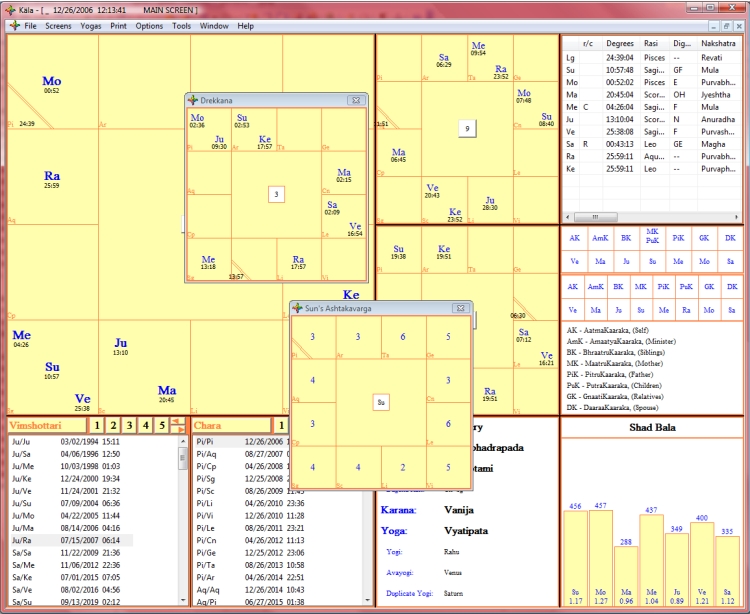The height and width of the screenshot is (614, 750).
Task: Open the Yogas menu
Action: (90, 26)
